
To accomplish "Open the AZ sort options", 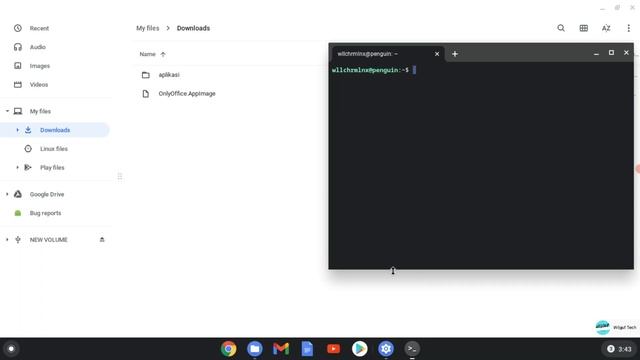I will (606, 28).
